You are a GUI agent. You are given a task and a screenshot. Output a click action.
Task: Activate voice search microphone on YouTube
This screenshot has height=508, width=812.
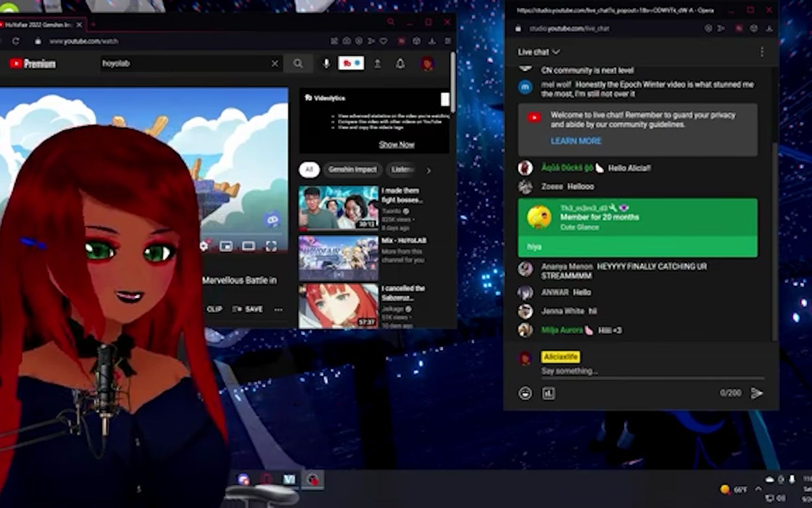click(326, 63)
